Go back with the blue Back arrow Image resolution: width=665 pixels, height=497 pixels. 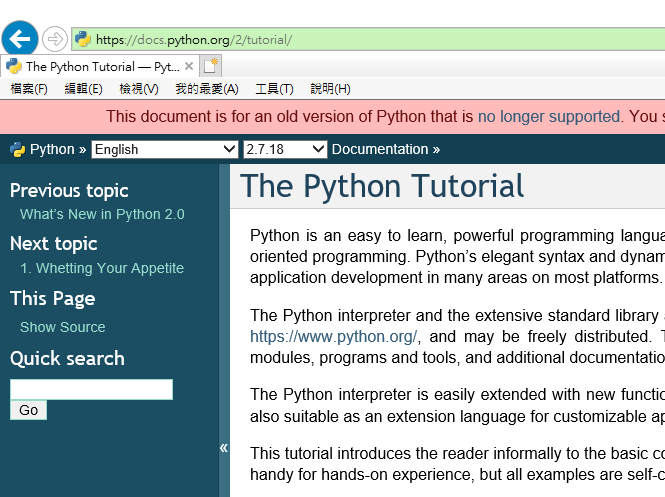click(20, 39)
